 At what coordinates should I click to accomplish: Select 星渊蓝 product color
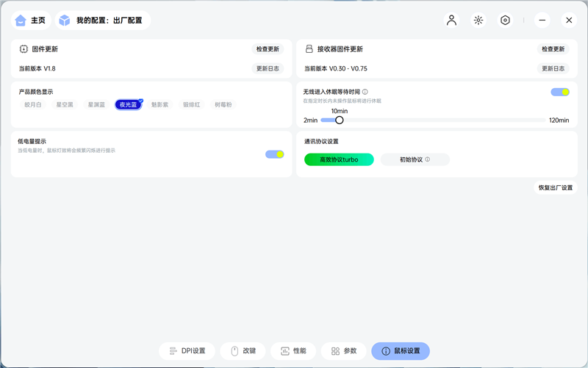pos(96,104)
